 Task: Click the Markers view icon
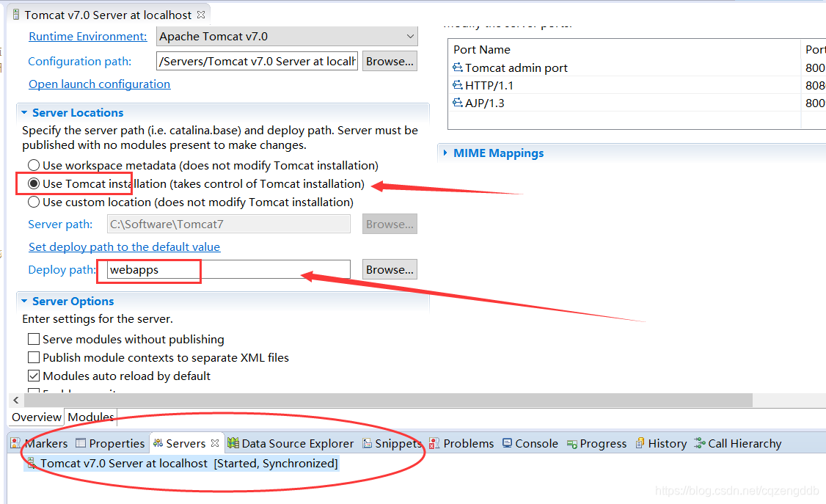click(16, 443)
